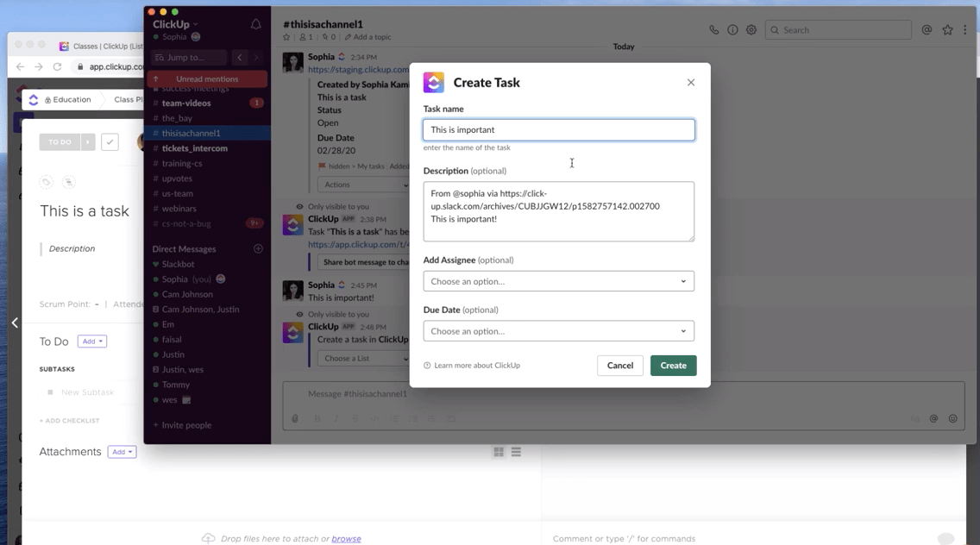
Task: Click the Cancel button
Action: tap(620, 366)
